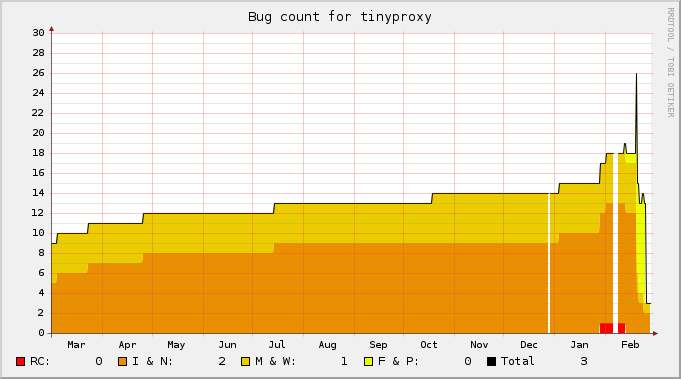Click the Oct label on the x-axis

[x=429, y=345]
